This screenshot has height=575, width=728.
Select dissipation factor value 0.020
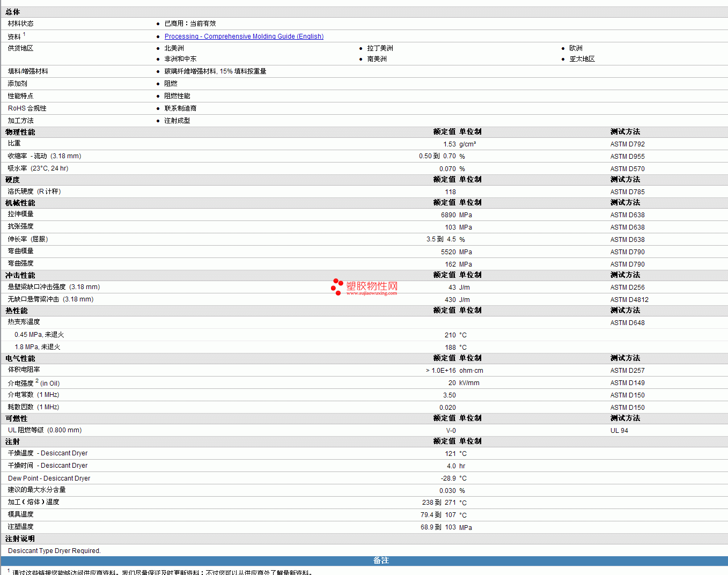click(x=448, y=408)
